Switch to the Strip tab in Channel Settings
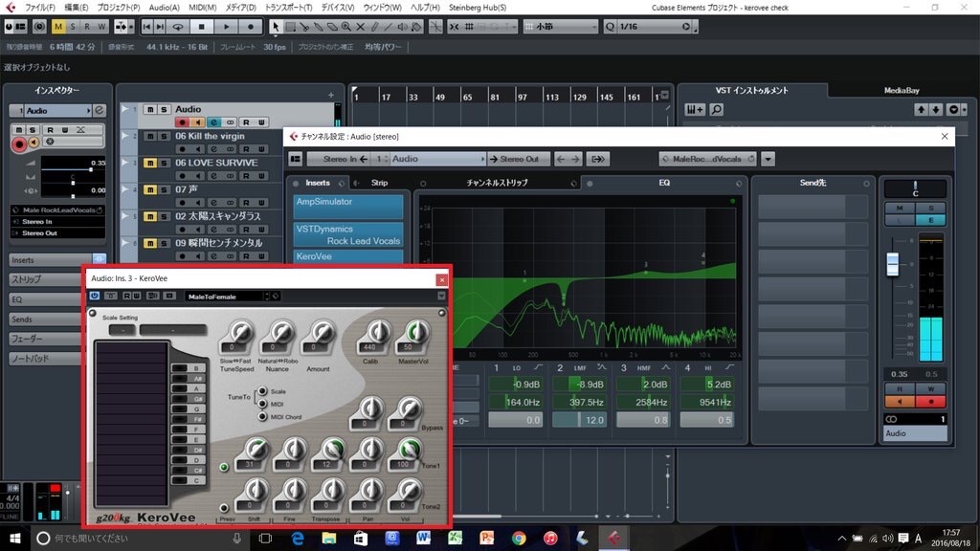980x551 pixels. [x=379, y=183]
